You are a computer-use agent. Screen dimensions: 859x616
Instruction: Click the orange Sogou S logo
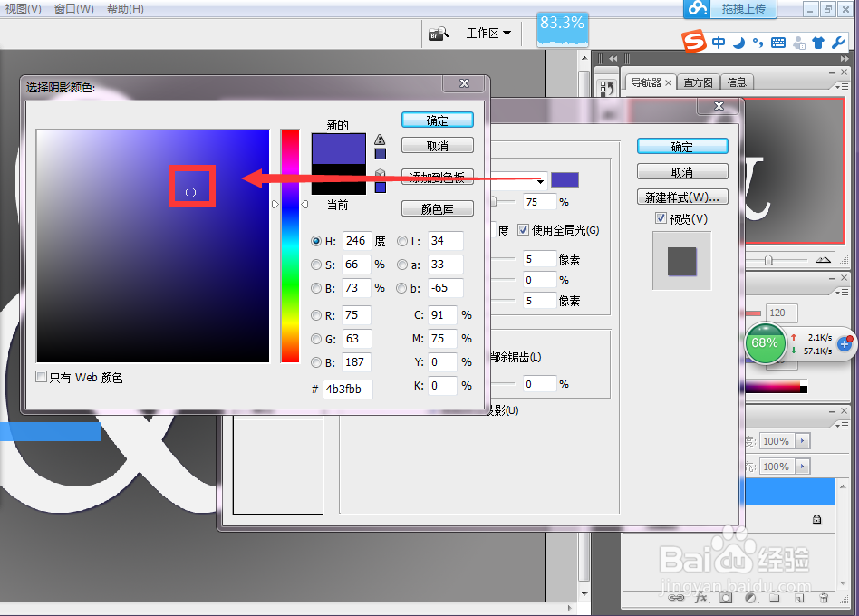[x=694, y=42]
